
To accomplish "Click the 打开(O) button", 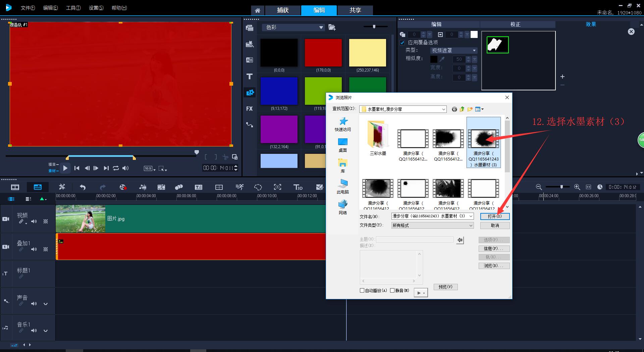I will (x=495, y=216).
